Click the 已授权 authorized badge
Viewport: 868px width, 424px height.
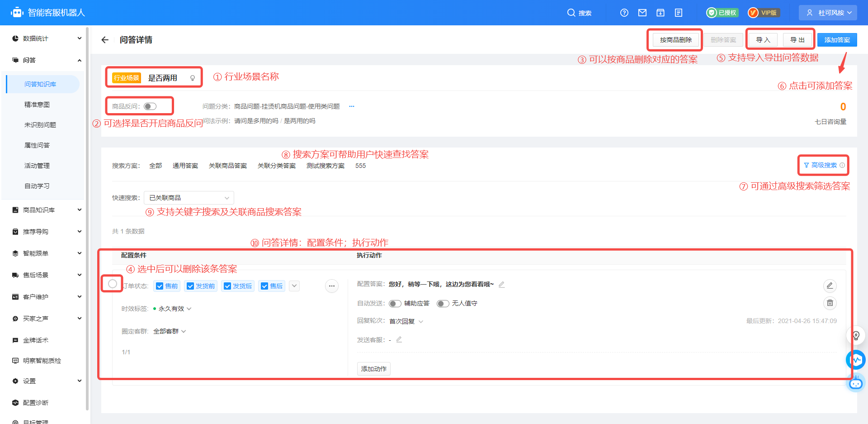pos(722,13)
